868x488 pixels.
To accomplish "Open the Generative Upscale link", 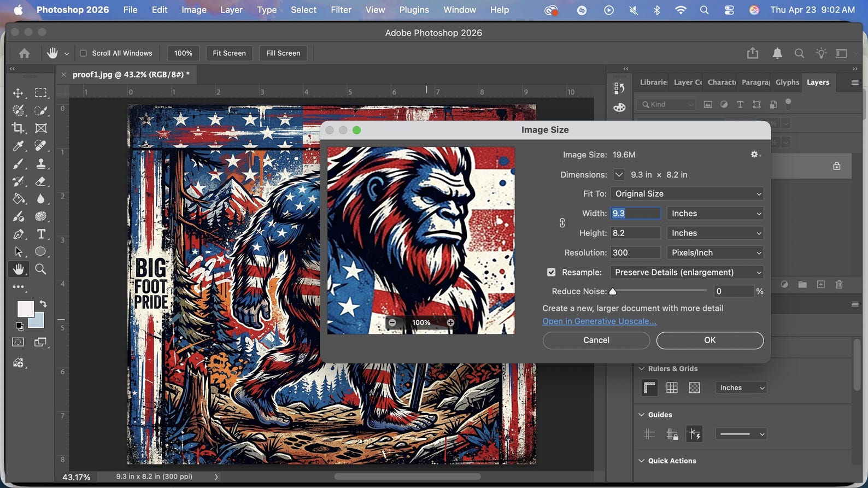I will tap(599, 321).
